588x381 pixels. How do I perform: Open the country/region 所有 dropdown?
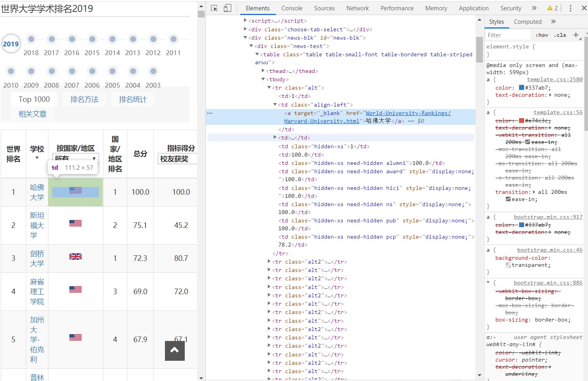(75, 158)
